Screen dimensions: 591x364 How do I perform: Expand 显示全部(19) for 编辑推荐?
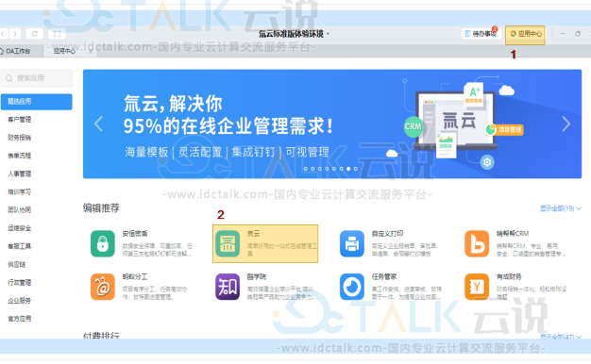coord(561,208)
